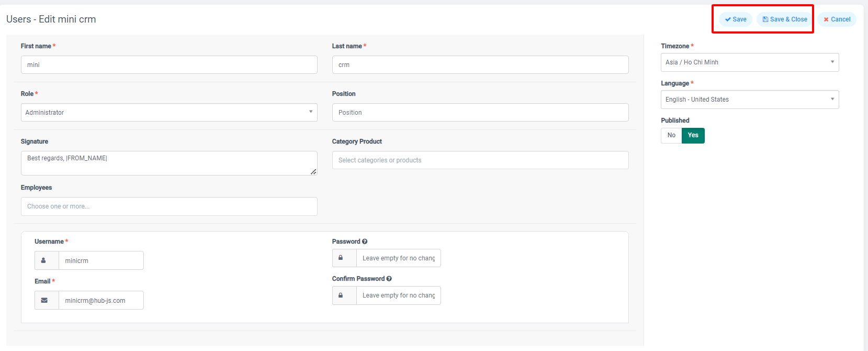Cancel editing the user
The image size is (868, 351).
(x=837, y=19)
